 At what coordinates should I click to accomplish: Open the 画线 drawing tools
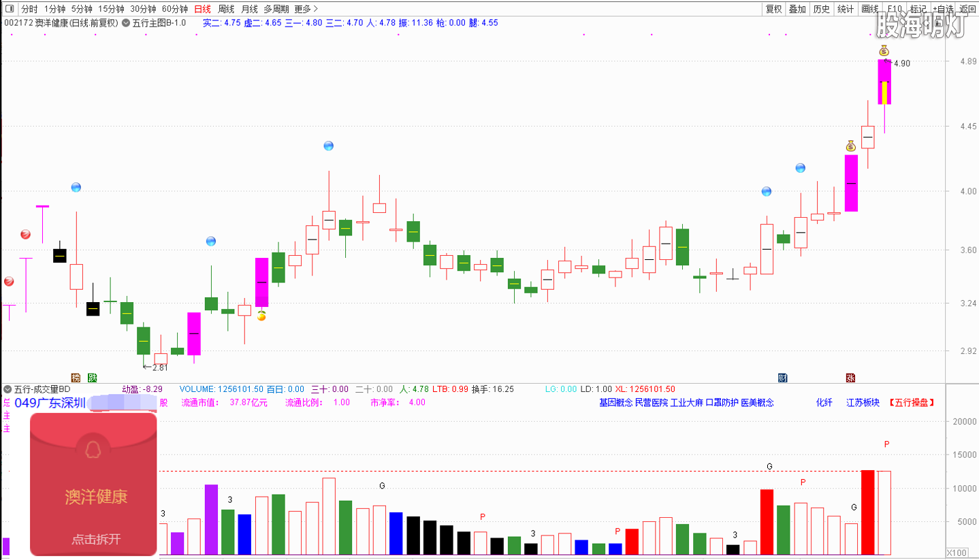(869, 9)
